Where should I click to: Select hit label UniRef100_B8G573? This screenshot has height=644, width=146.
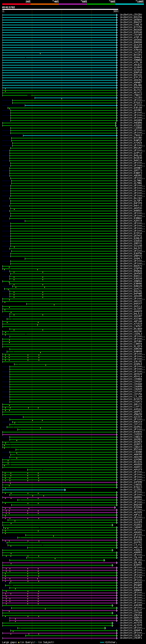pyautogui.click(x=131, y=266)
